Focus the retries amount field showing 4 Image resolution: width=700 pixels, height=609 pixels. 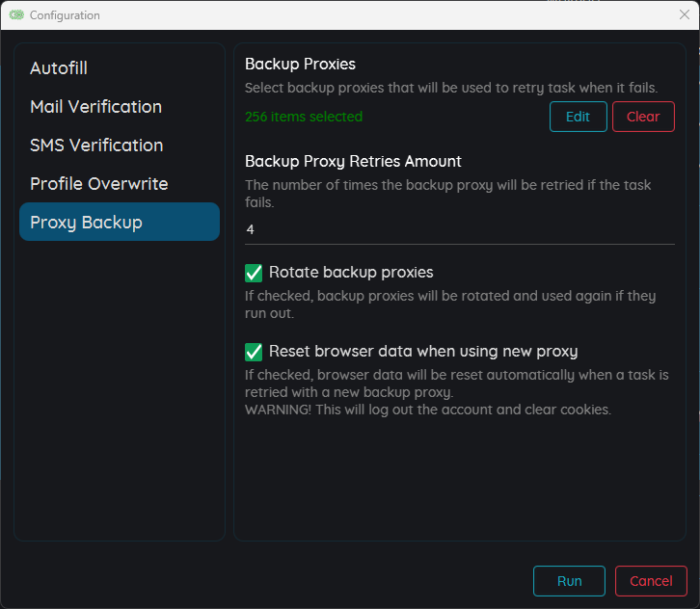[459, 229]
